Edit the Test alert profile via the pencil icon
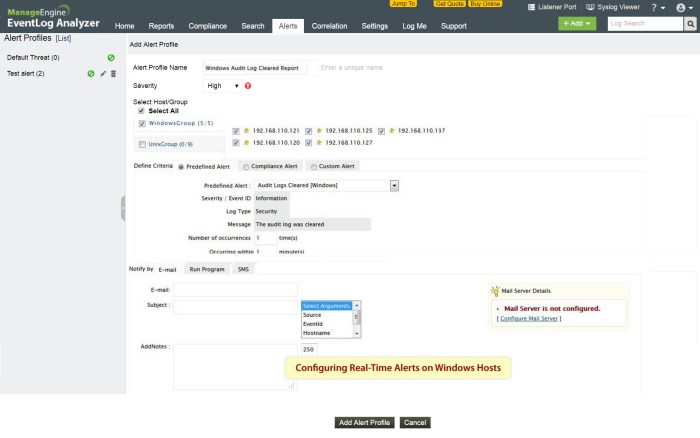The image size is (700, 438). click(x=103, y=74)
